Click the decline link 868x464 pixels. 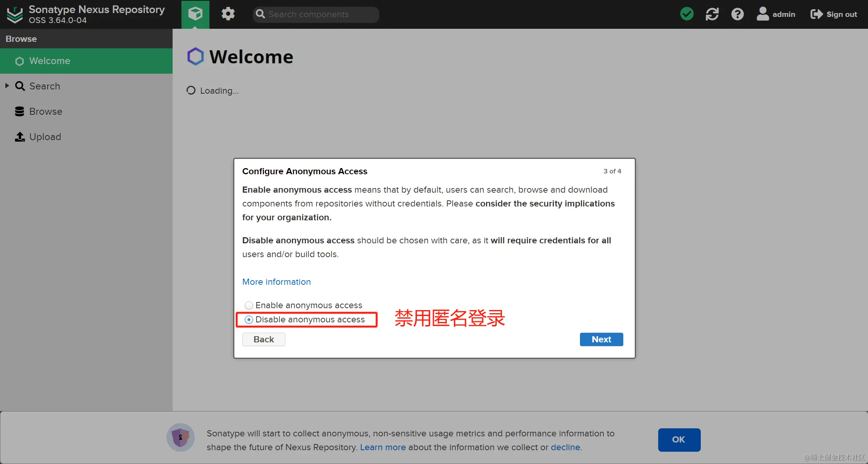point(565,447)
